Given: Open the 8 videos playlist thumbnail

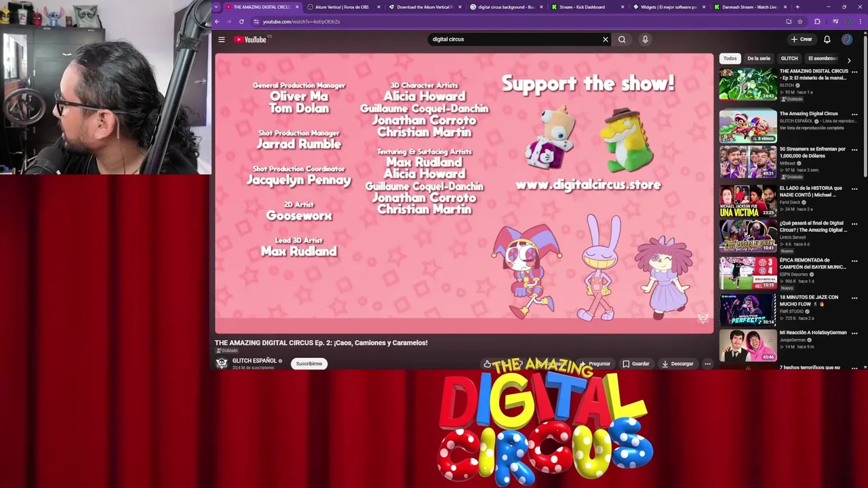Looking at the screenshot, I should (748, 126).
